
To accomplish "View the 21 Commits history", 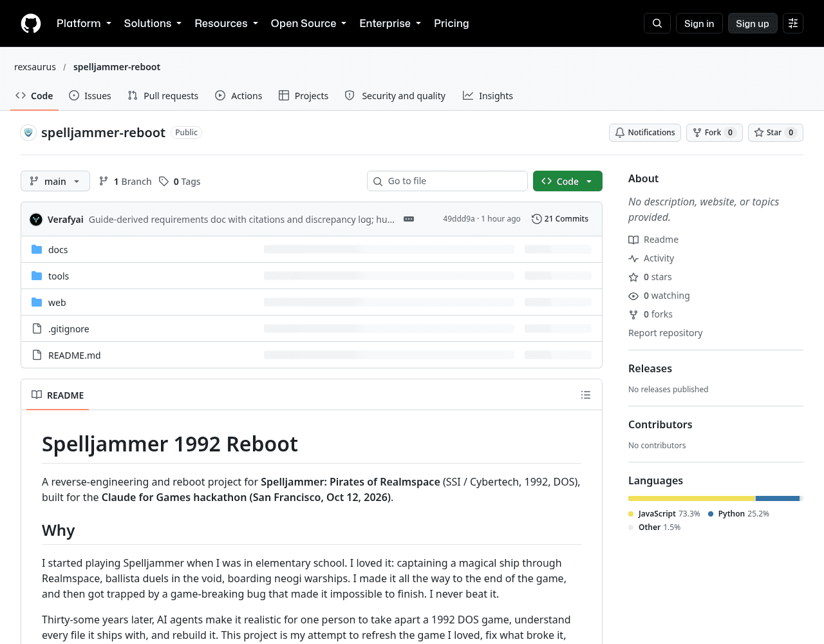I will [x=560, y=219].
